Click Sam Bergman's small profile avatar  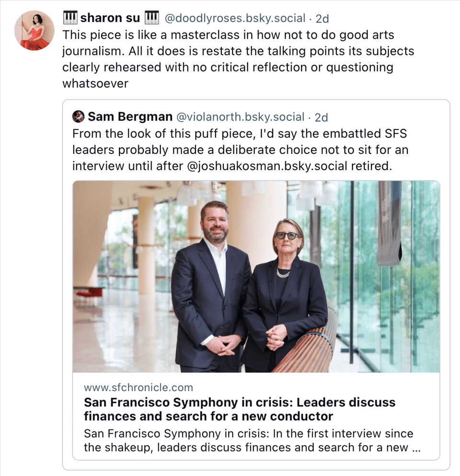coord(78,116)
